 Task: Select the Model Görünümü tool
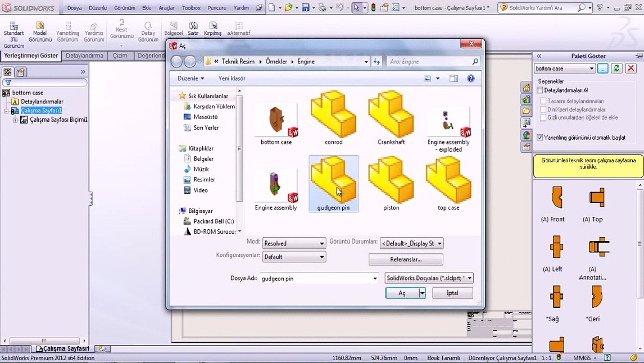click(40, 32)
